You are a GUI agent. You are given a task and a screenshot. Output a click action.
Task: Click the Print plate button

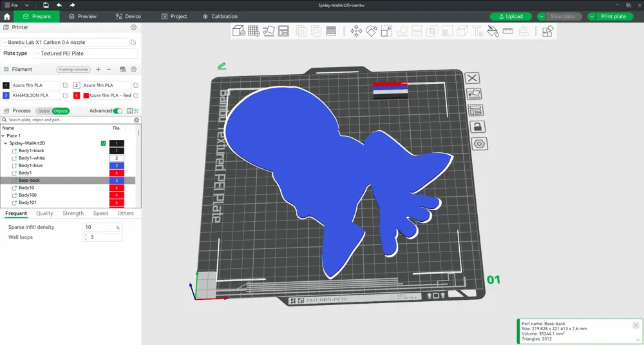[x=614, y=17]
